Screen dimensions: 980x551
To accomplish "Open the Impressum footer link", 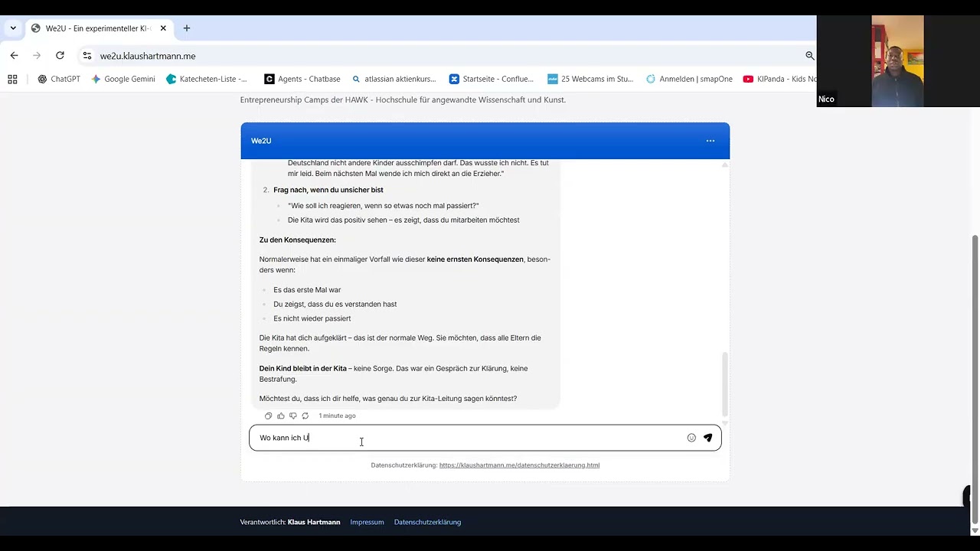I will [x=367, y=522].
